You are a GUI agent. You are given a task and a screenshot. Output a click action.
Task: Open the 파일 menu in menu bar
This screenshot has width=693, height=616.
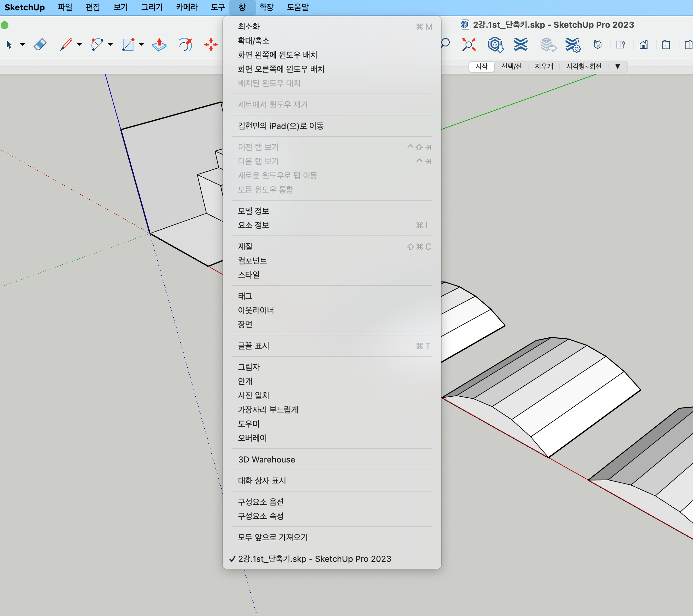(x=65, y=7)
